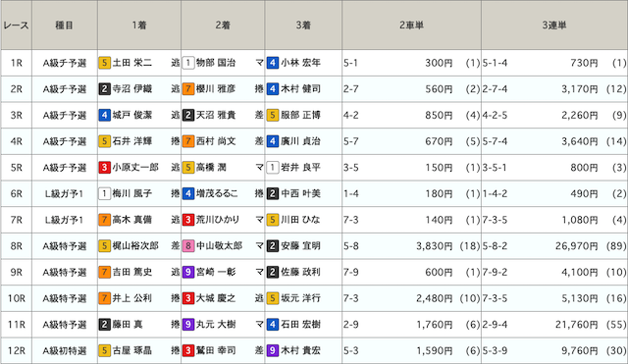The width and height of the screenshot is (628, 364).
Task: Click the 9,760円 payout in row 12R
Action: click(x=580, y=351)
